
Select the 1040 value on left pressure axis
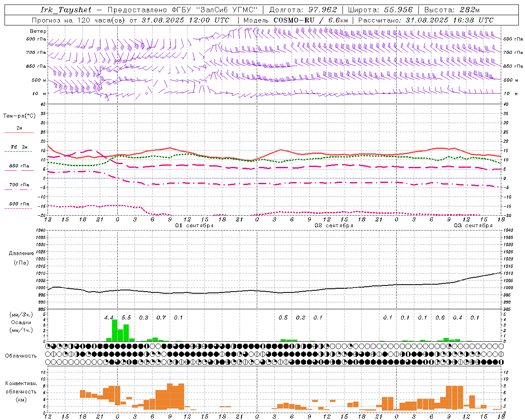40,231
